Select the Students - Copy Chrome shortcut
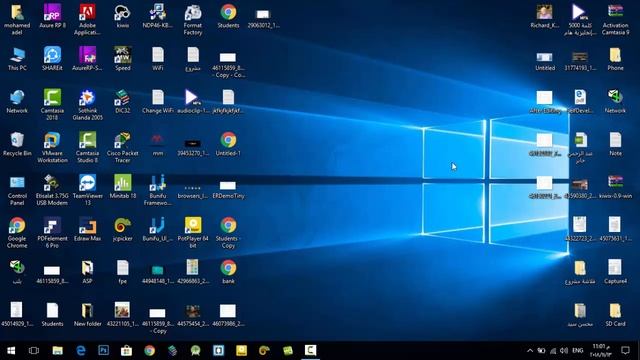640x360 pixels. [x=228, y=233]
